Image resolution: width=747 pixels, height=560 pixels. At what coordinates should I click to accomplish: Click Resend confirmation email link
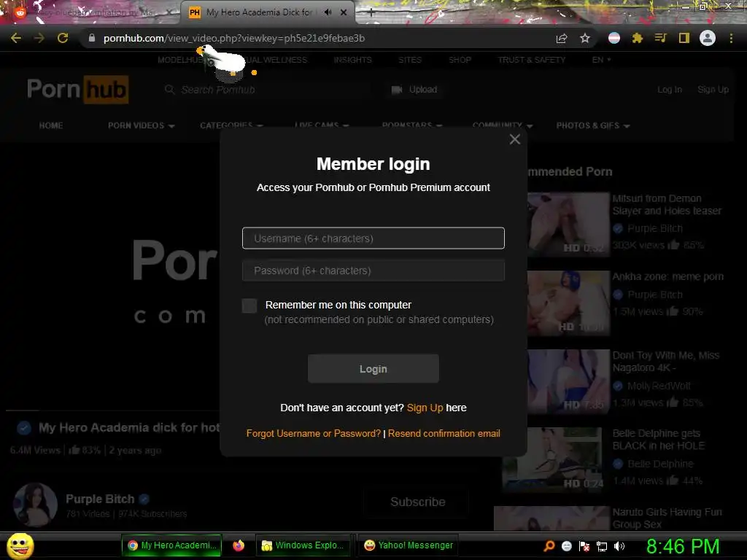[x=444, y=433]
